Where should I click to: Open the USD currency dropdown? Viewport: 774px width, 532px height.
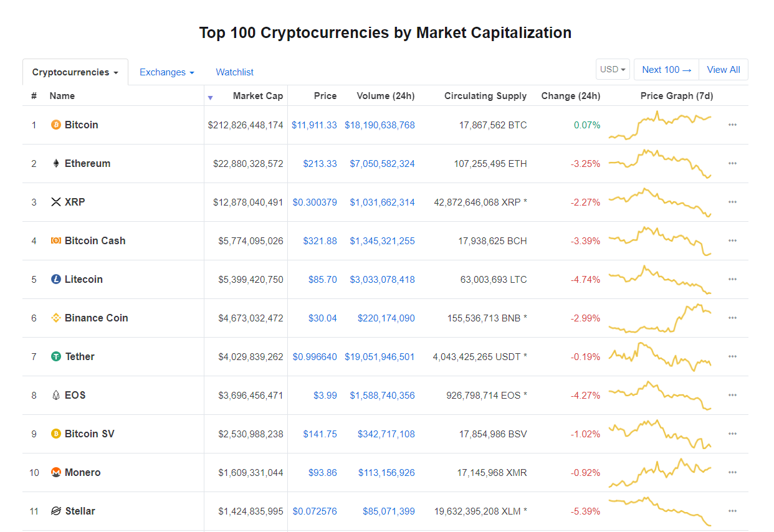point(613,70)
